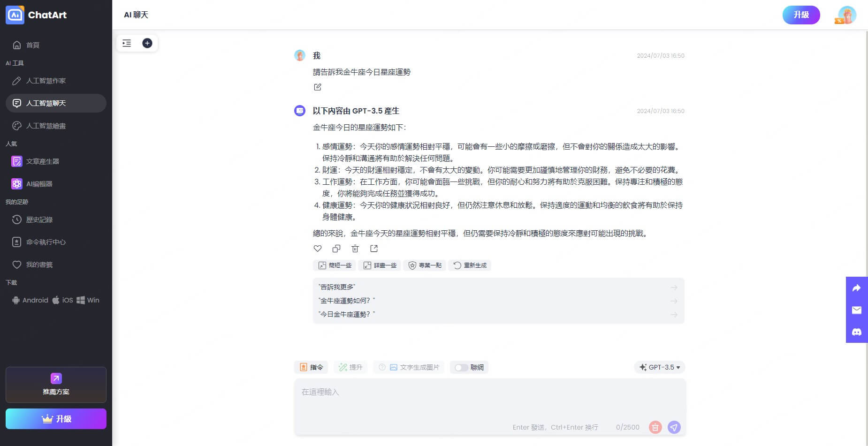Screen dimensions: 868x446
Task: Open 文章產生器 article generator
Action: [56, 161]
